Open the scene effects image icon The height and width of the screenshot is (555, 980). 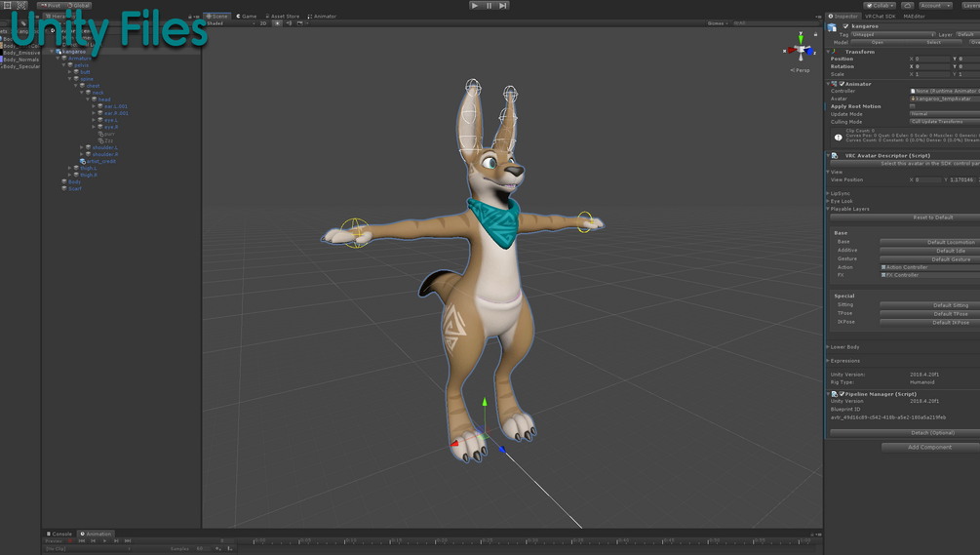click(300, 23)
